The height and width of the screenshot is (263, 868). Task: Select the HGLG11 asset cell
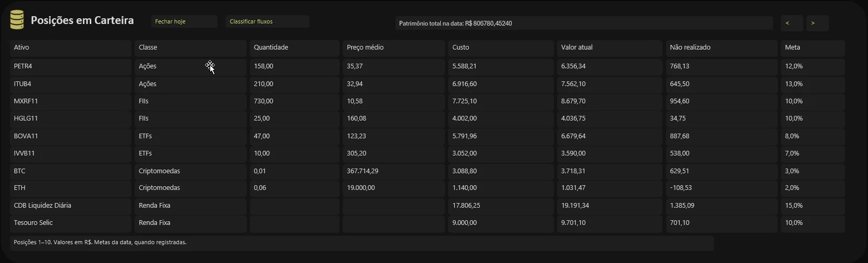tap(70, 118)
